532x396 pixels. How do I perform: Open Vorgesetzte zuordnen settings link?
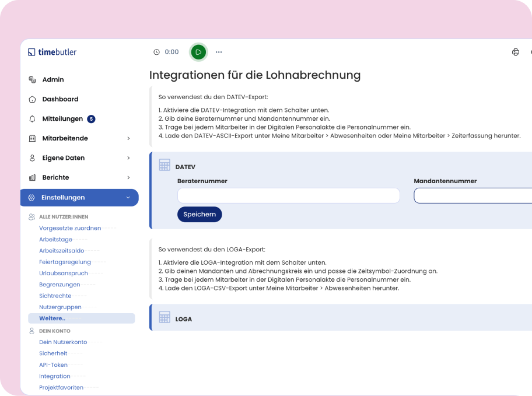(70, 228)
